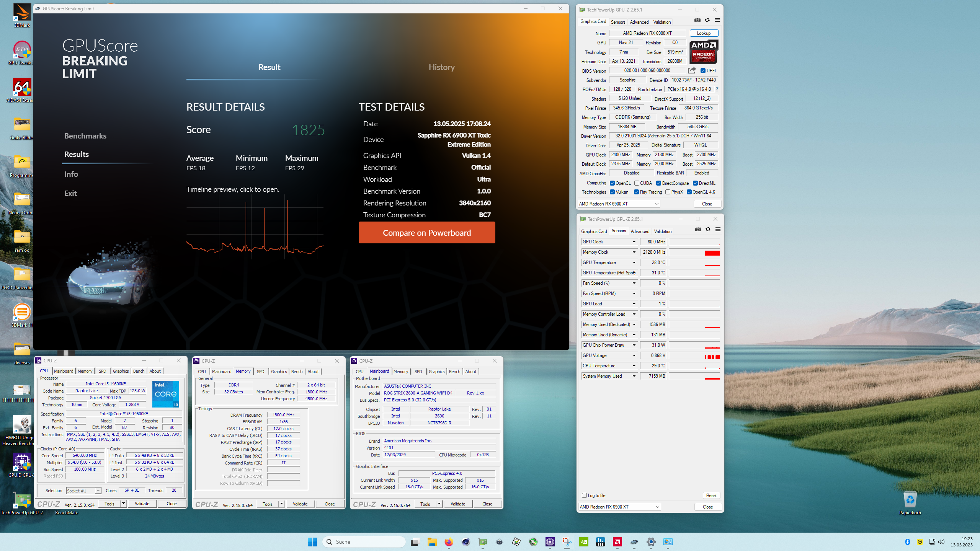Select TechPowerUp GPU-Z desktop icon
This screenshot has width=980, height=551.
22,503
